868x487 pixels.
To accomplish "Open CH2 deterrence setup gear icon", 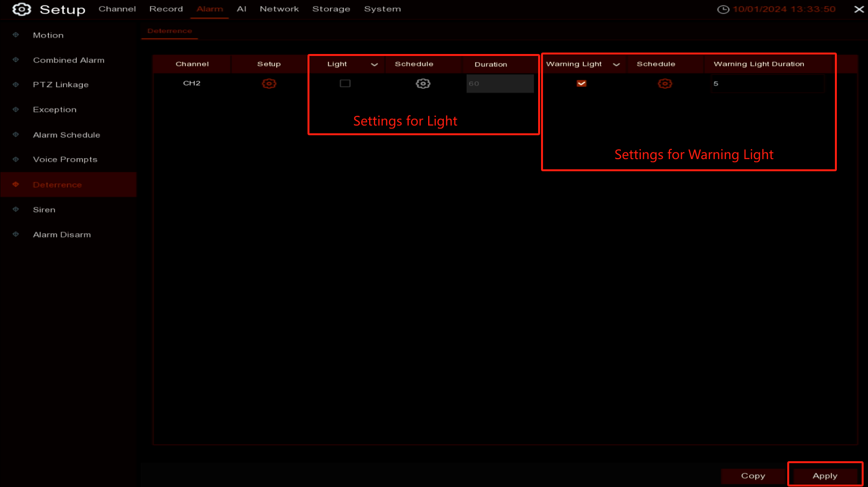I will click(269, 84).
